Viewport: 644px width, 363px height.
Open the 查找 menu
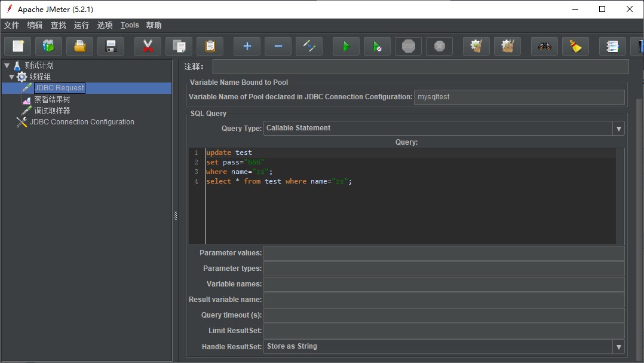point(59,25)
